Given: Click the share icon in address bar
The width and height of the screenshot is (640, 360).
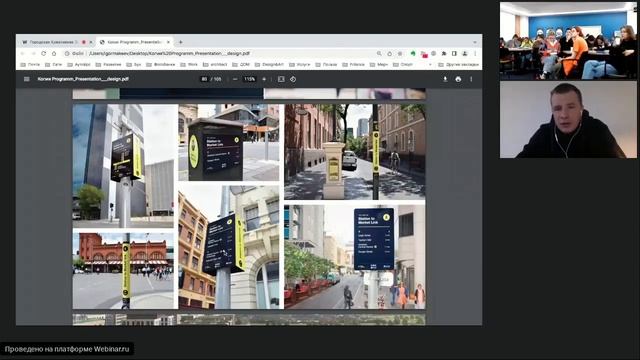Looking at the screenshot, I should pos(390,53).
